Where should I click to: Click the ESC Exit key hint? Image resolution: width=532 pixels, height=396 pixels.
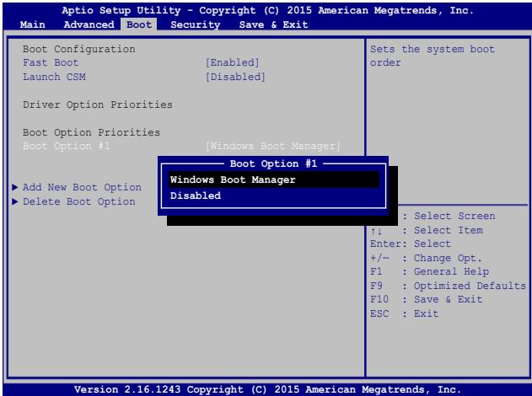pyautogui.click(x=405, y=314)
